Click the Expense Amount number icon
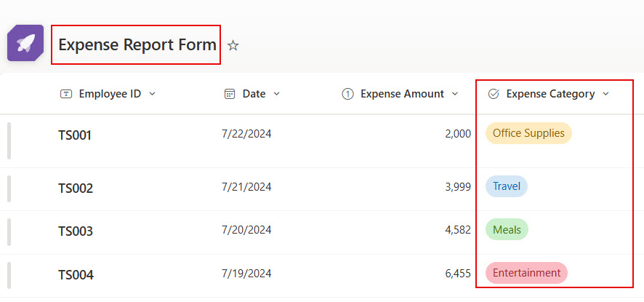Screen dimensions: 644x302 click(347, 94)
